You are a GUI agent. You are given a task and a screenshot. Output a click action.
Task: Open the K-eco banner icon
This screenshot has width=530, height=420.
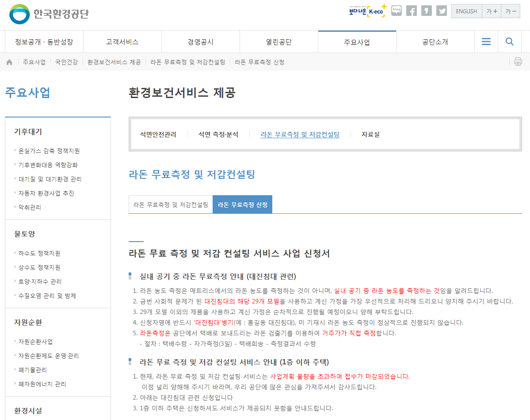(368, 11)
